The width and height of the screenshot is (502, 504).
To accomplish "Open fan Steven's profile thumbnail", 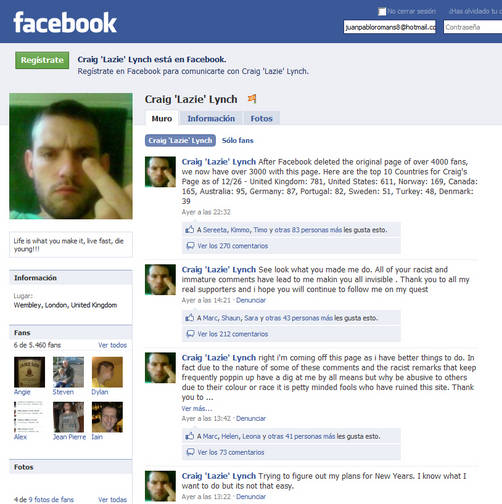I will [68, 372].
